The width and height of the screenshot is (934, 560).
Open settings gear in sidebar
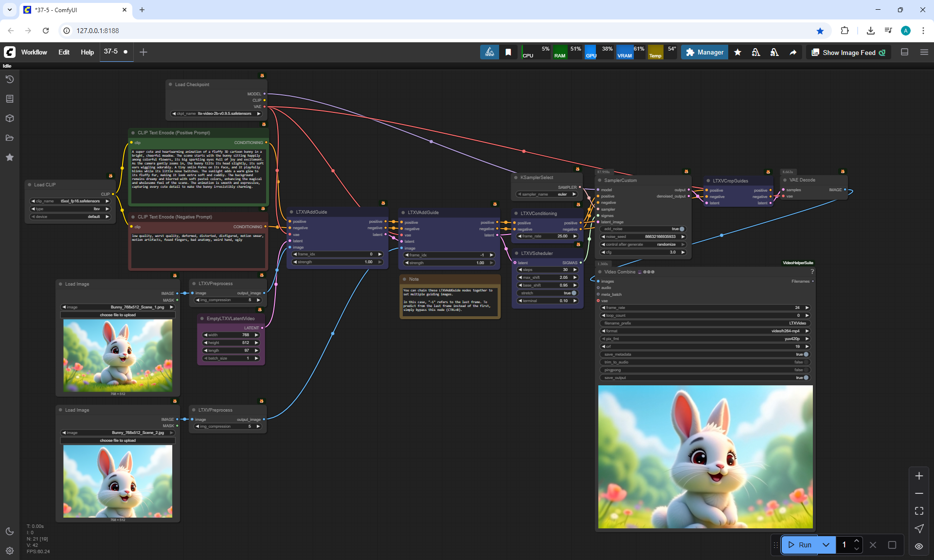[9, 551]
